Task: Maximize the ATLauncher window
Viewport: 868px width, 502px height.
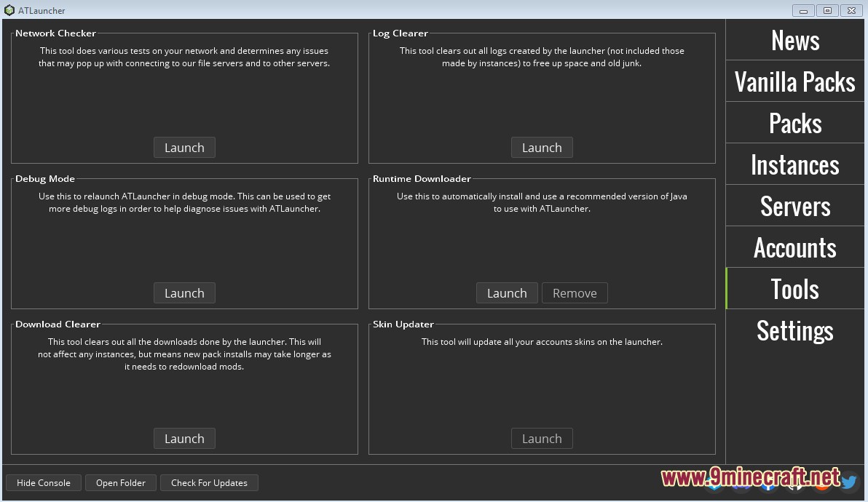Action: coord(828,10)
